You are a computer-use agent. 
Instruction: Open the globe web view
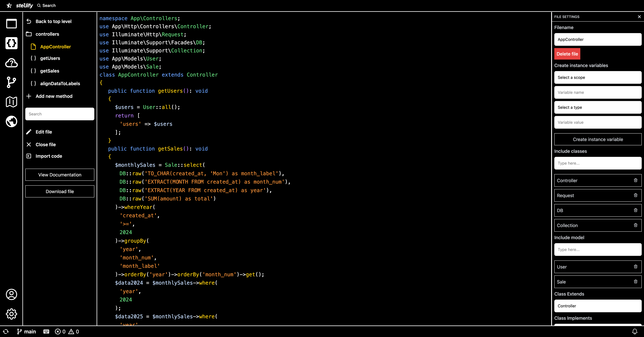click(11, 121)
